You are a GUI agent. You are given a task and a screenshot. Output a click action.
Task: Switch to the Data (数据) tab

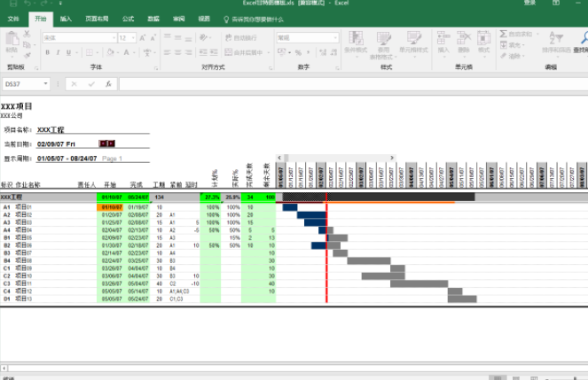click(153, 19)
